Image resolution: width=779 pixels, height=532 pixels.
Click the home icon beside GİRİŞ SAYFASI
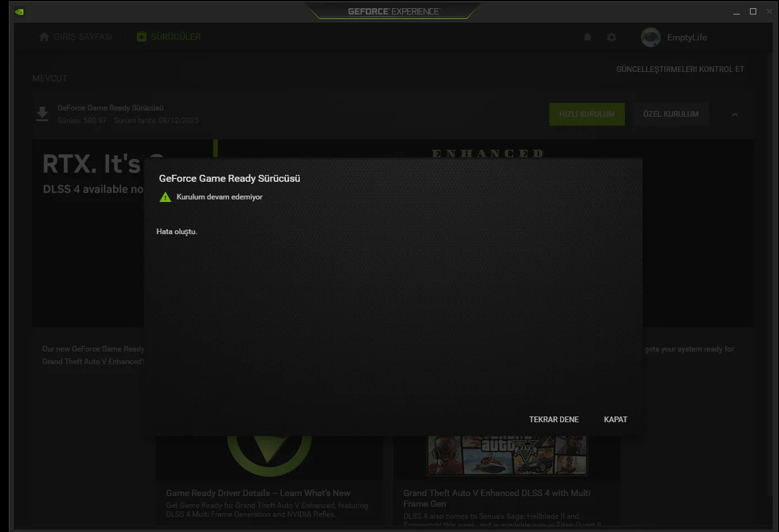pos(44,37)
